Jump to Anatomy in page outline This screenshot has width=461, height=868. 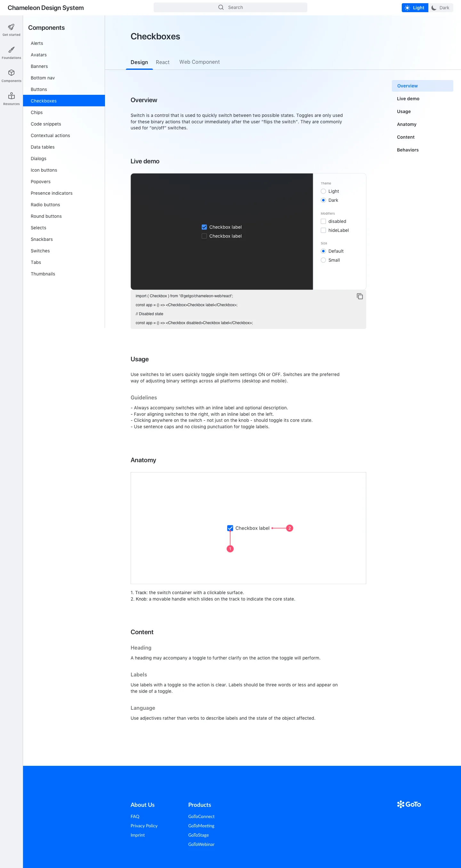tap(407, 124)
